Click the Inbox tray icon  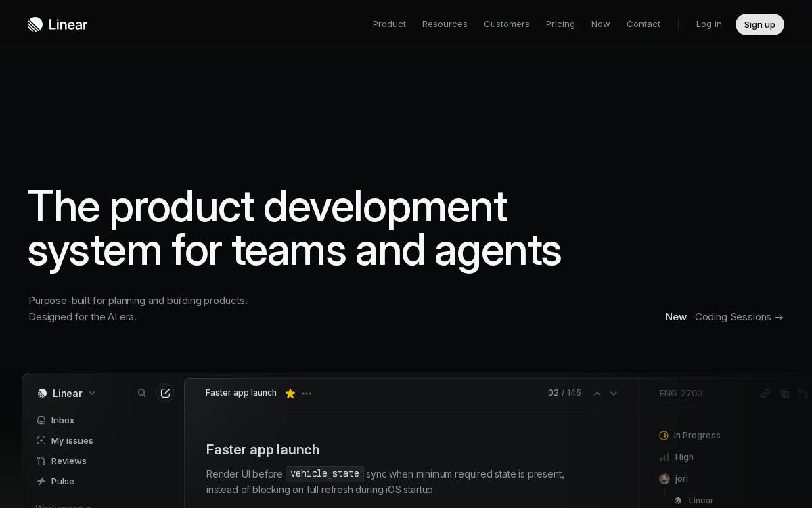coord(41,420)
